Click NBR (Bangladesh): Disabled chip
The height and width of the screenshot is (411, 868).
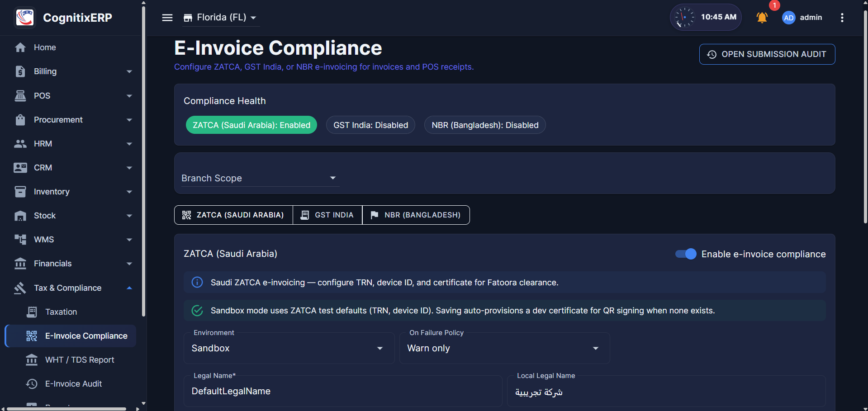tap(485, 125)
